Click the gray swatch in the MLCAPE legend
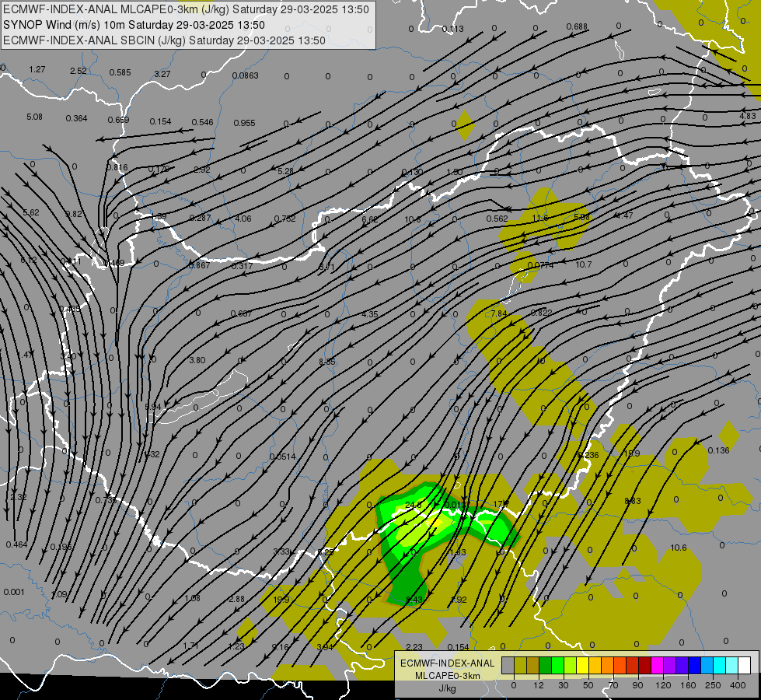Image resolution: width=761 pixels, height=700 pixels. [508, 665]
